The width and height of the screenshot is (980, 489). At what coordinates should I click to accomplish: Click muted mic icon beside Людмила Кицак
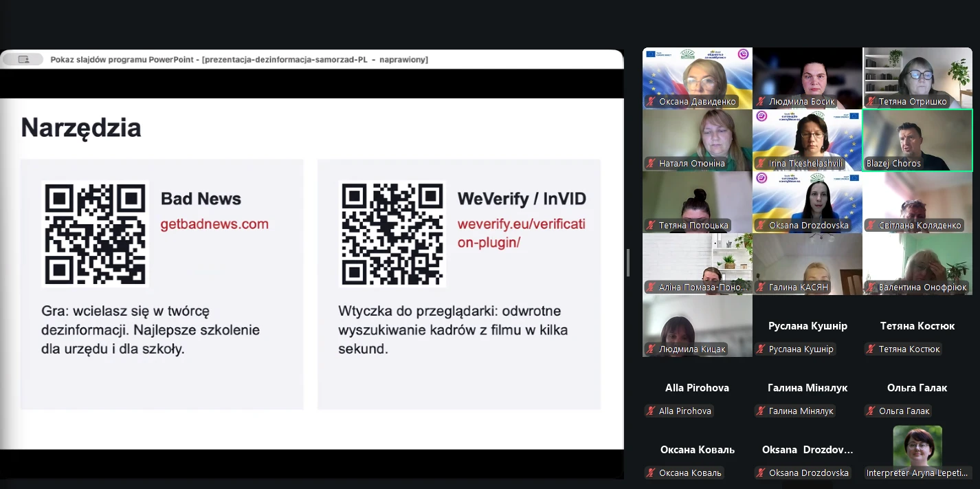pos(651,349)
